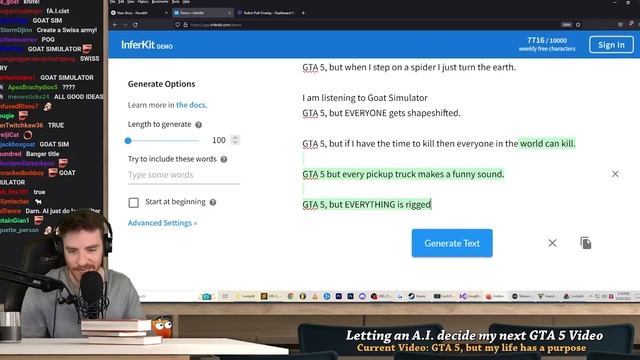Click the Try to include these words field
Viewport: 640px width, 360px height.
point(184,175)
